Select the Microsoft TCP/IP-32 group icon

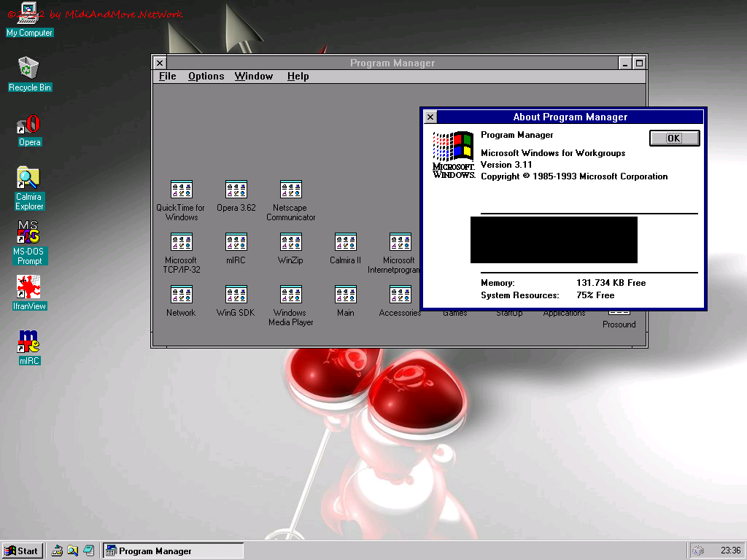(x=181, y=242)
